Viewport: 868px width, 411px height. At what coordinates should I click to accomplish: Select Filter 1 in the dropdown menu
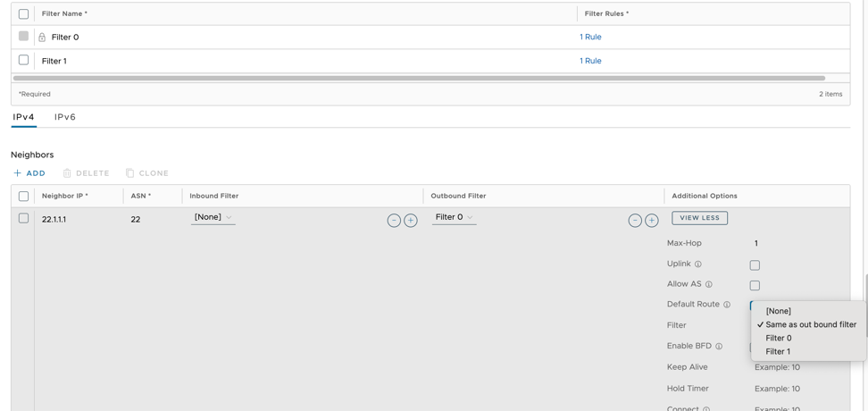[x=778, y=351]
